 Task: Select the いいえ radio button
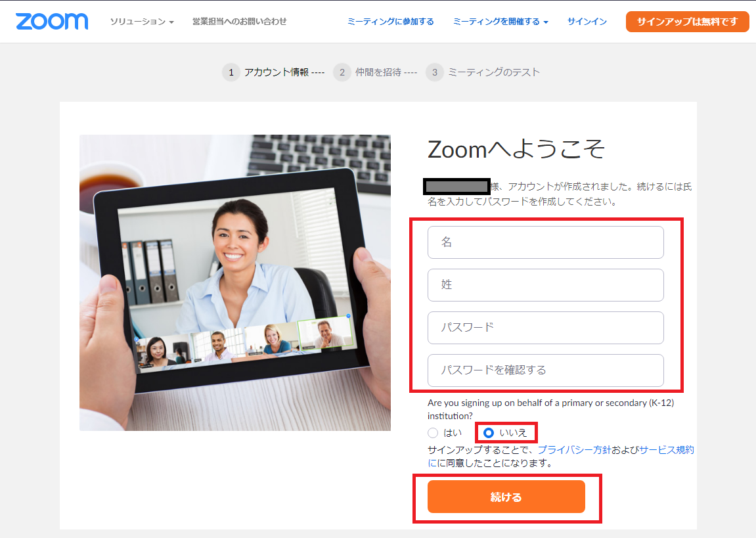[489, 433]
